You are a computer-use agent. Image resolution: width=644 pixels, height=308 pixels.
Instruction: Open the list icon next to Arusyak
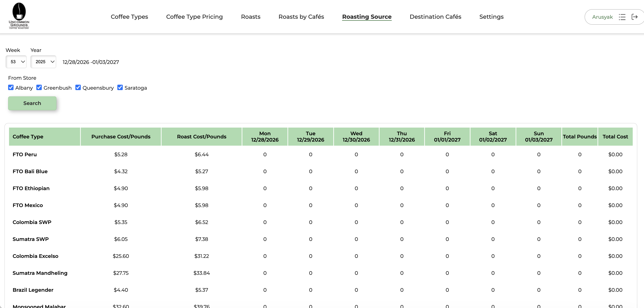[623, 17]
